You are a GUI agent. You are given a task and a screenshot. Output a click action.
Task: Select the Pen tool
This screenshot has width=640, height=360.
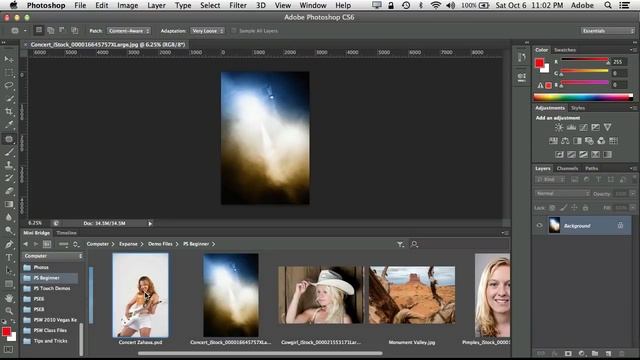point(9,244)
